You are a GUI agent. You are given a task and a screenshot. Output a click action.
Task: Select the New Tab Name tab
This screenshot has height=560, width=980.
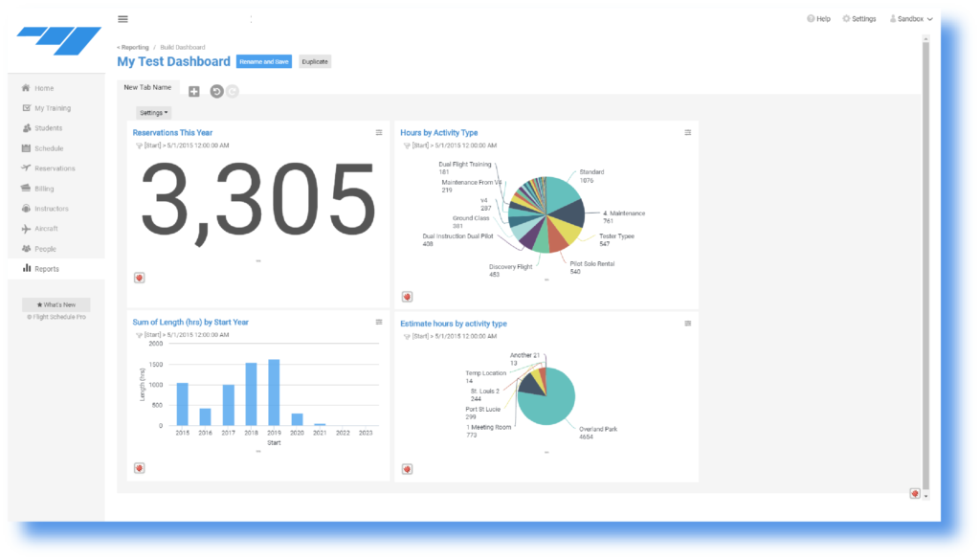point(149,87)
